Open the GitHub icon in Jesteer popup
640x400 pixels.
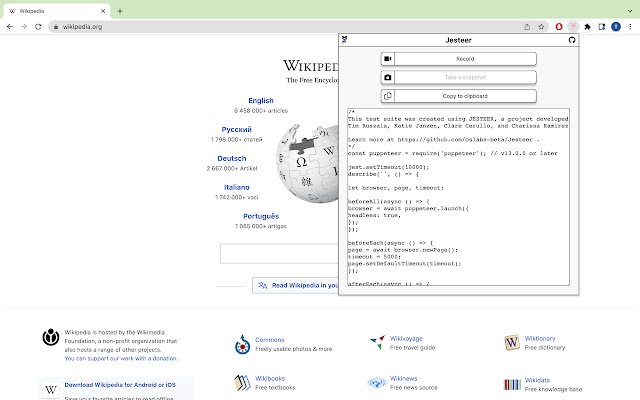[x=572, y=40]
